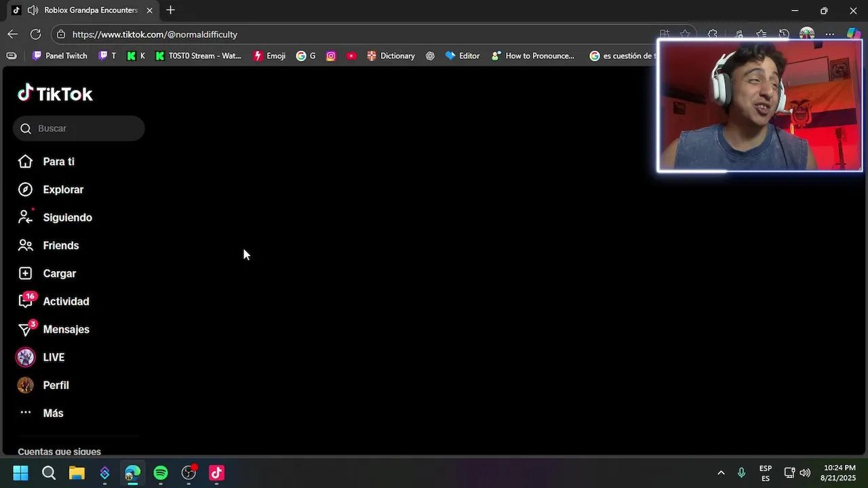
Task: Open the Windows Start menu
Action: [20, 473]
